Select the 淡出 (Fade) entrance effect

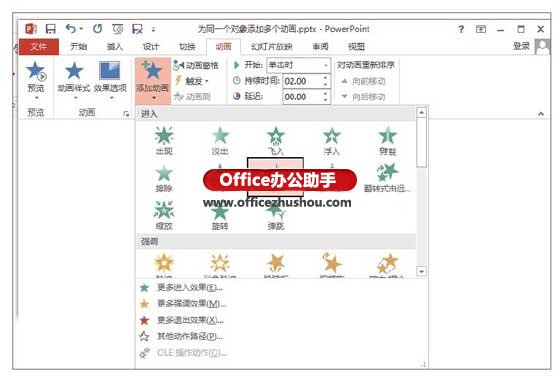pyautogui.click(x=220, y=141)
